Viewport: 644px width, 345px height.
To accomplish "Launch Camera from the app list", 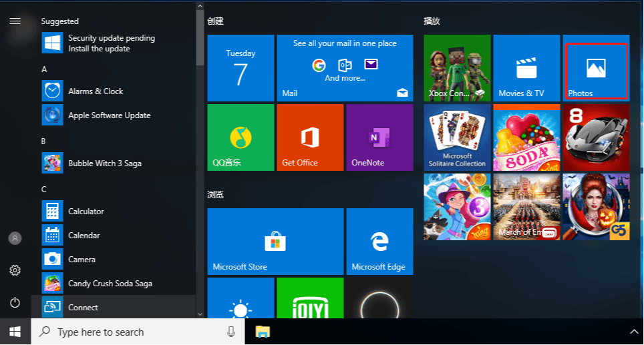I will (114, 260).
